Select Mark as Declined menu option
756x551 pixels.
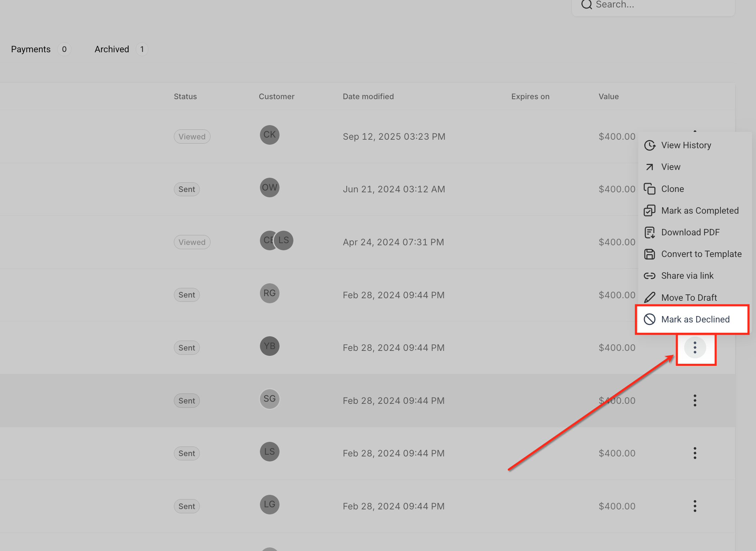click(695, 319)
